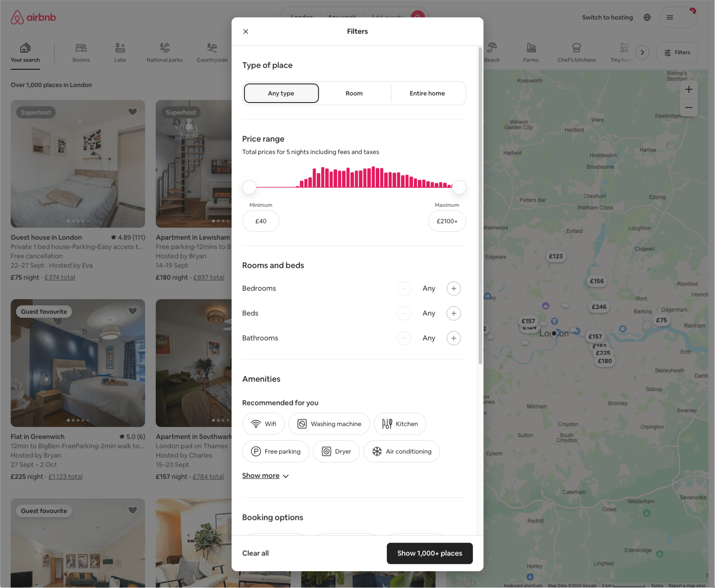Click the maximum price £2100+ field
This screenshot has height=588, width=715.
click(x=447, y=221)
